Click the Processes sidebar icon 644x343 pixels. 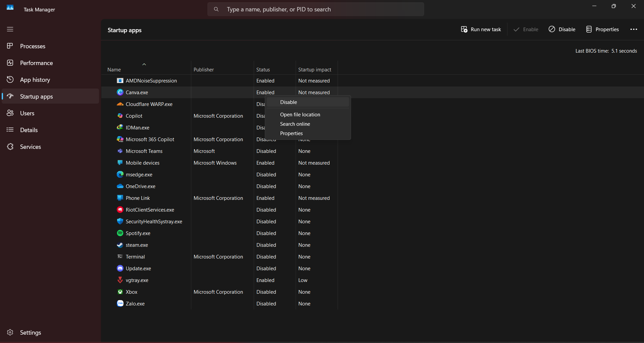(x=10, y=46)
